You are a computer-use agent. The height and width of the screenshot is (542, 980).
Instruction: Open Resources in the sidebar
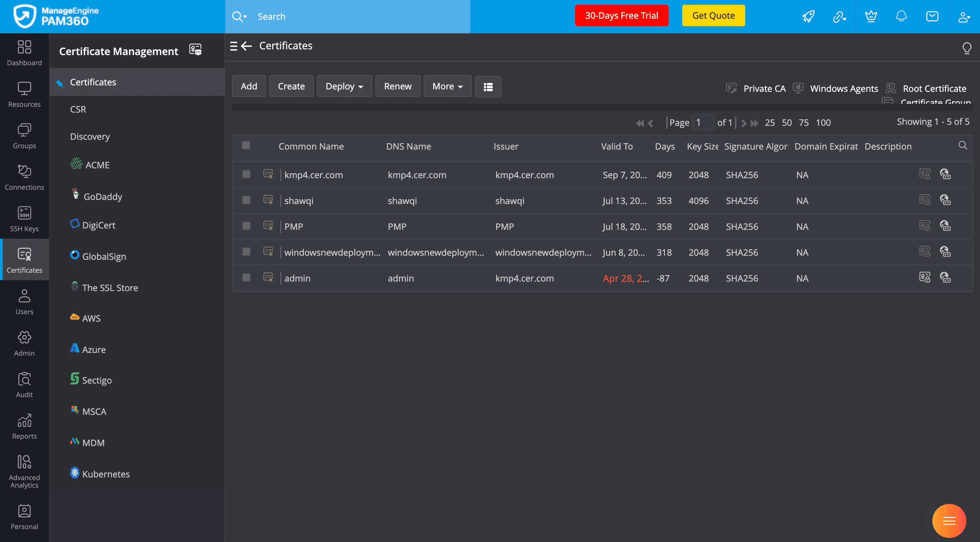coord(24,95)
